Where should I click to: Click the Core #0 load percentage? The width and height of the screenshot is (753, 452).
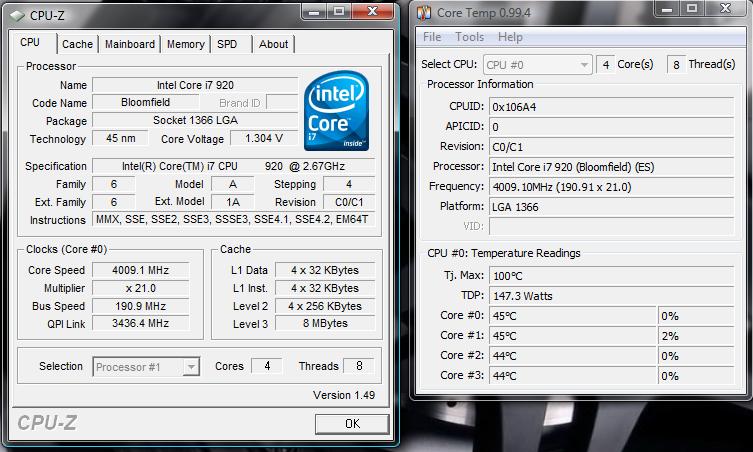(695, 316)
